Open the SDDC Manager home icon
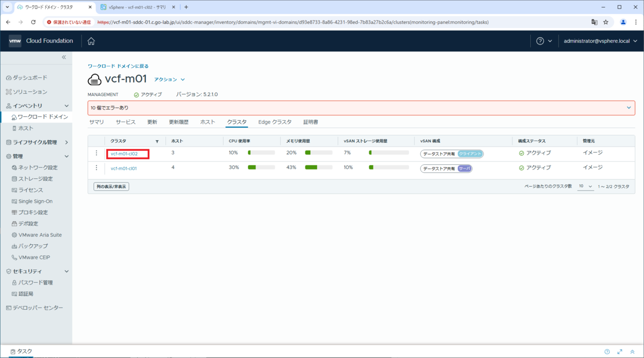Image resolution: width=644 pixels, height=358 pixels. (91, 41)
